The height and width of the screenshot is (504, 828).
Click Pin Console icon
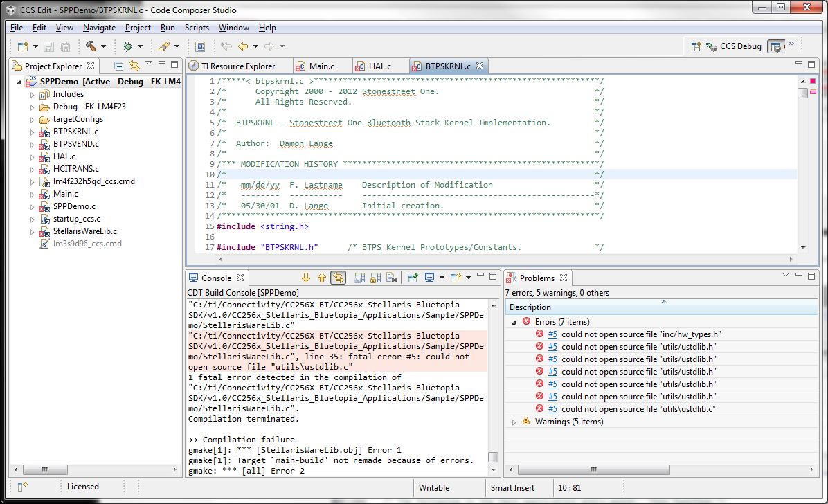click(x=413, y=278)
